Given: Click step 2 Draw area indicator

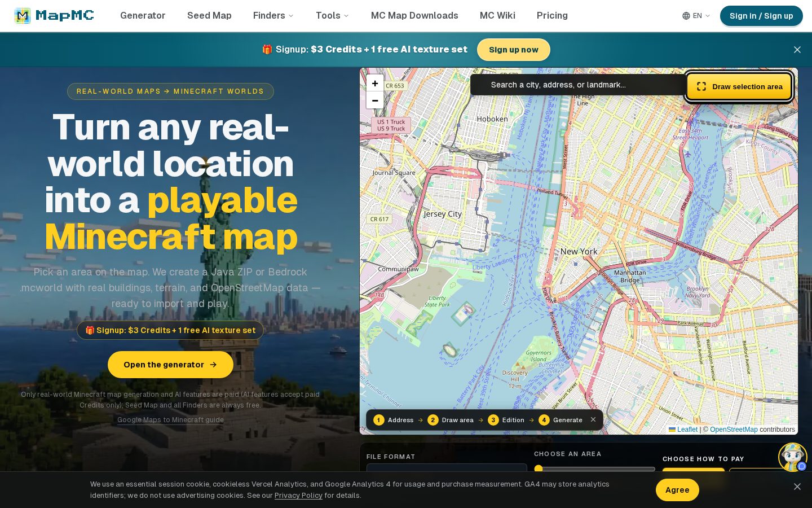Looking at the screenshot, I should (x=451, y=420).
